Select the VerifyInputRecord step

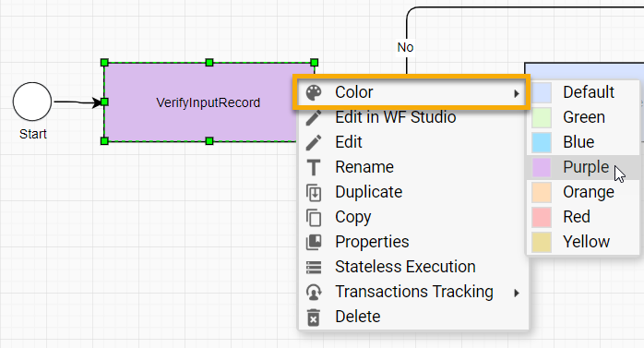209,102
